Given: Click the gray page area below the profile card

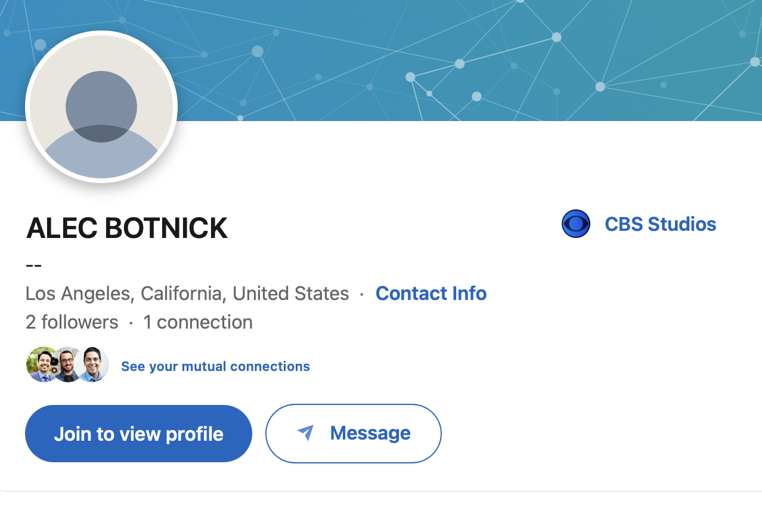Looking at the screenshot, I should [381, 513].
